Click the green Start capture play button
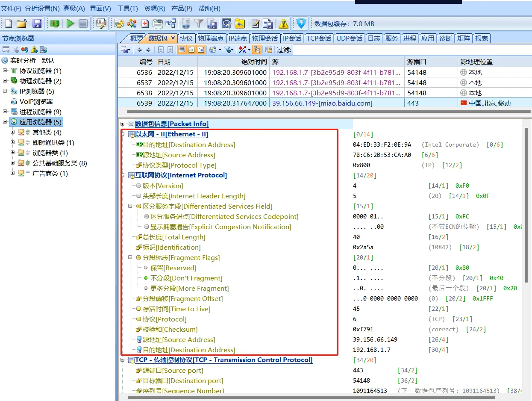532x401 pixels. 70,24
